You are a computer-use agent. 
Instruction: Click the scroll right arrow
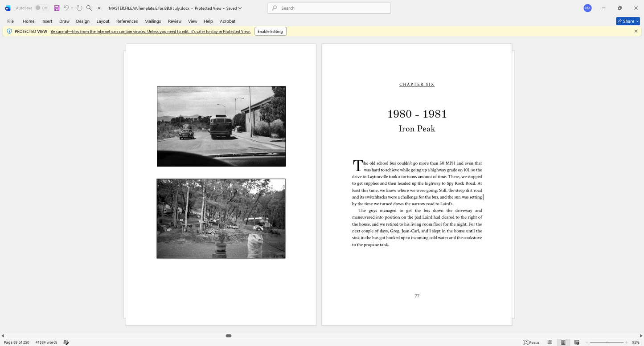click(641, 335)
